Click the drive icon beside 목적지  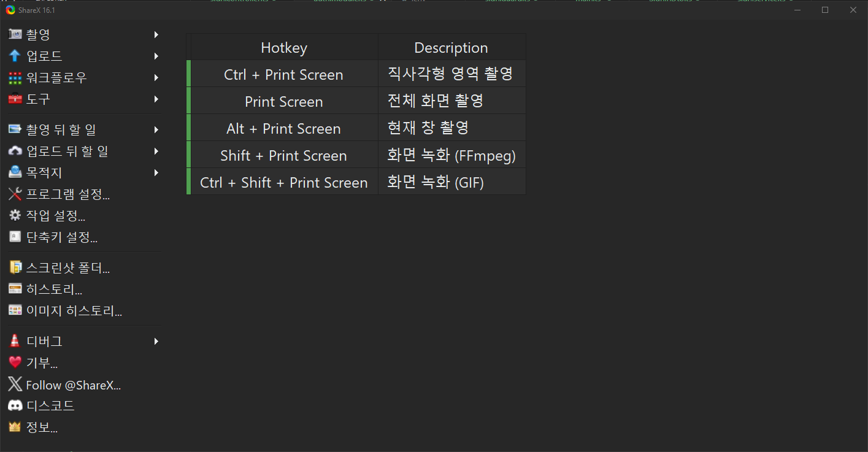15,173
